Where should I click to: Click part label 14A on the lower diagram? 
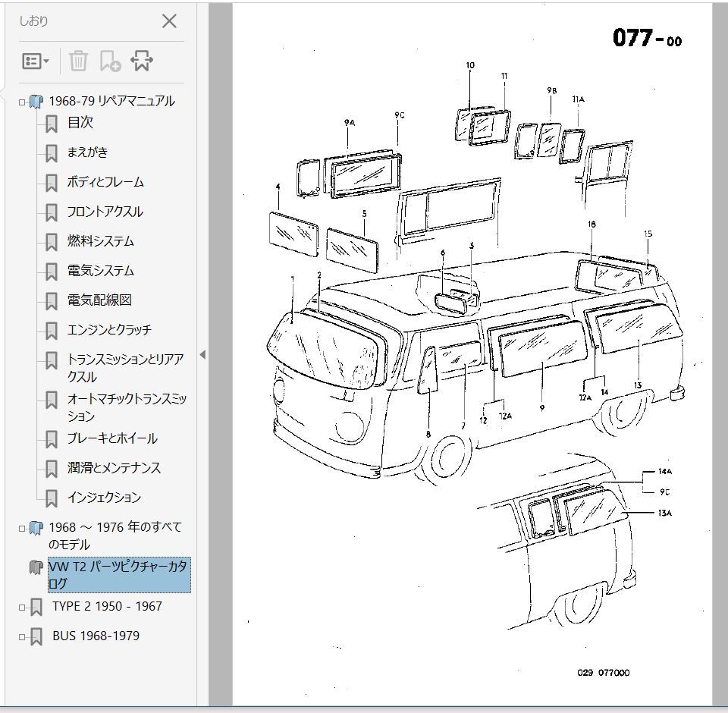click(x=665, y=472)
